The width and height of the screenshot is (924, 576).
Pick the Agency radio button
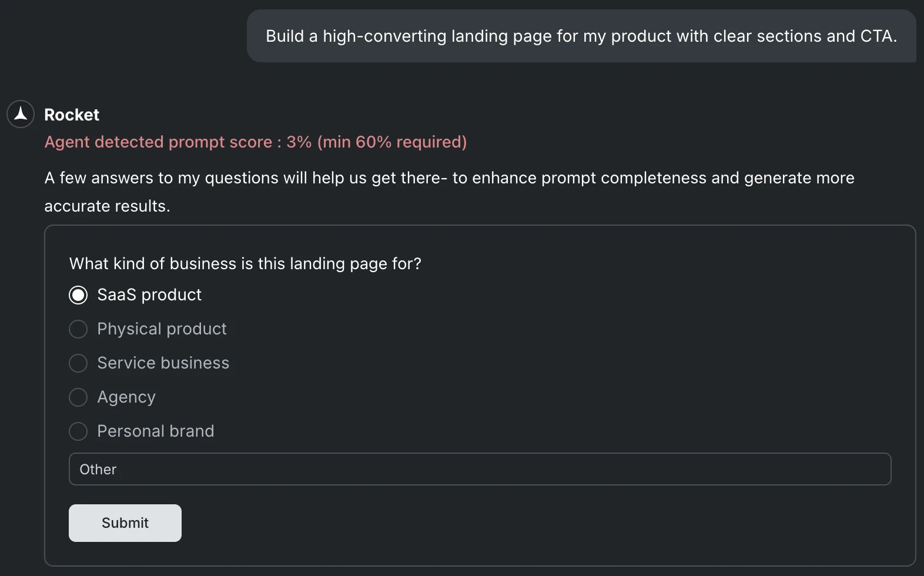(78, 397)
